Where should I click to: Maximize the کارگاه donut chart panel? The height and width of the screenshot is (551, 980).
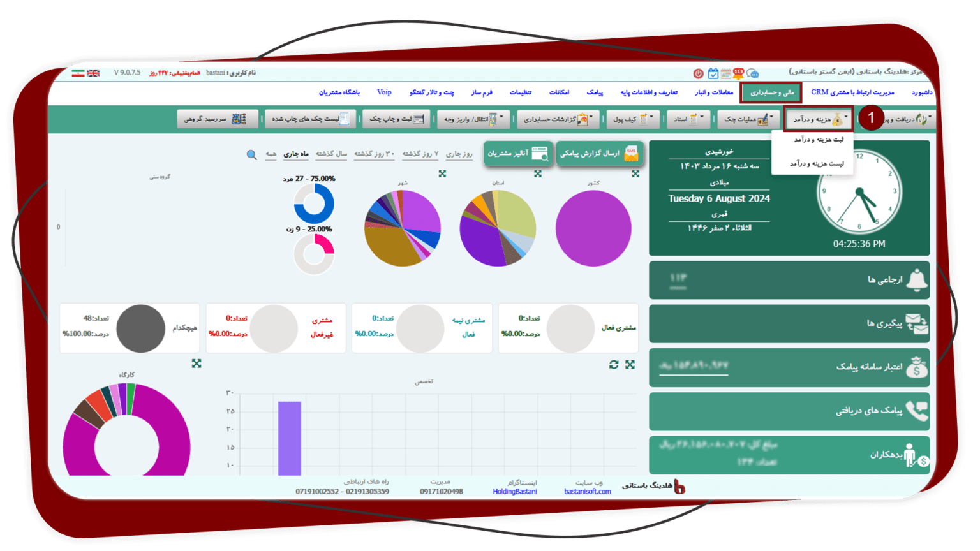[x=197, y=363]
